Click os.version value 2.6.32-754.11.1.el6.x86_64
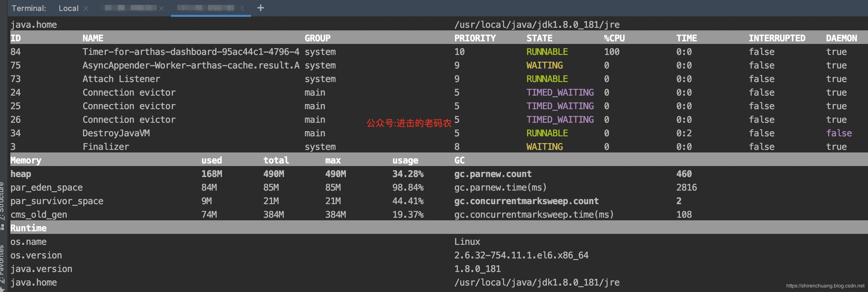This screenshot has height=292, width=868. coord(521,255)
